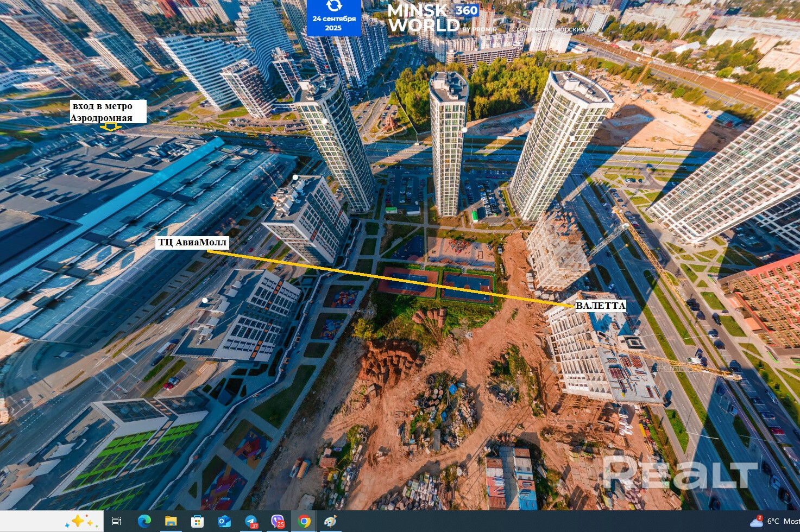Launch Microsoft Store from the taskbar

(x=197, y=521)
